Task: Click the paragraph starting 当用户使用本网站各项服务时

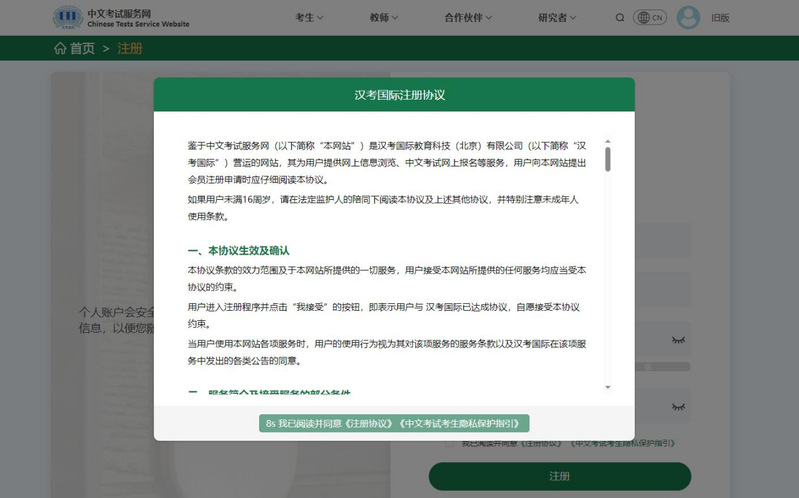Action: tap(387, 352)
